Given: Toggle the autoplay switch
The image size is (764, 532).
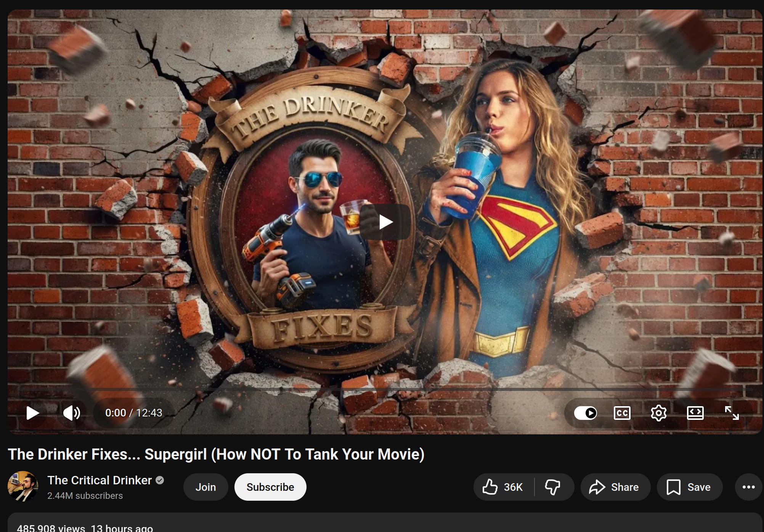Looking at the screenshot, I should pos(586,413).
